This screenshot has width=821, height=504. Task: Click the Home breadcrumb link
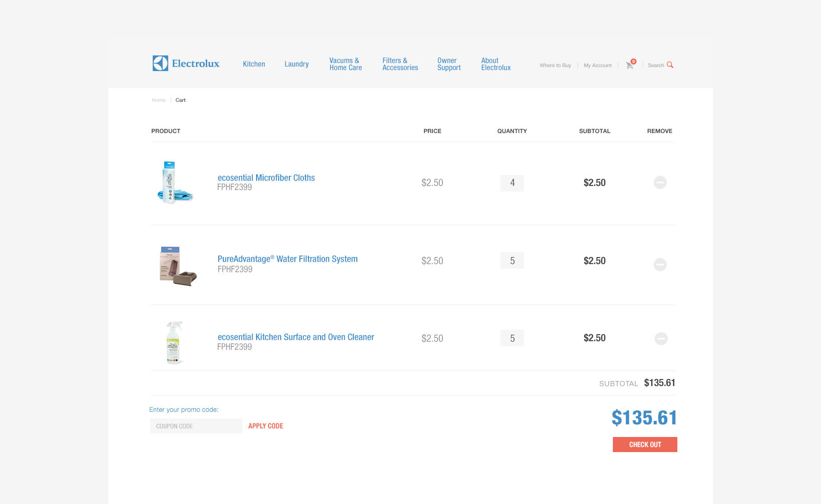tap(159, 100)
